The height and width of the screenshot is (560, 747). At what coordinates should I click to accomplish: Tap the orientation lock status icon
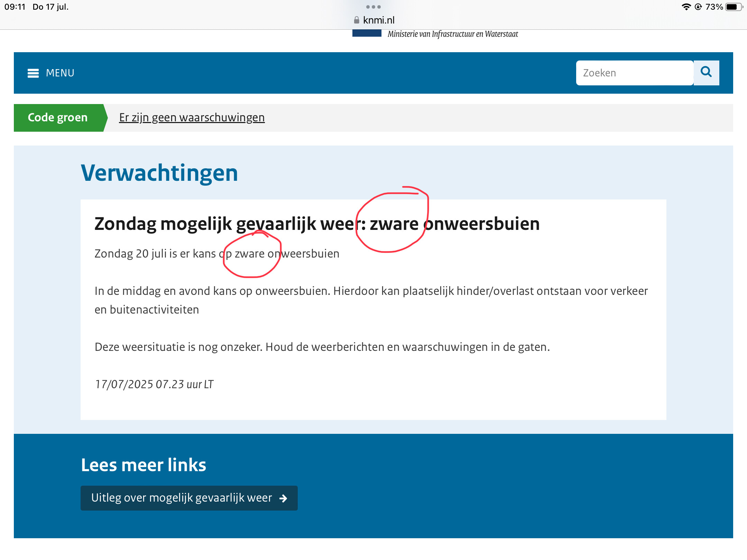coord(698,7)
